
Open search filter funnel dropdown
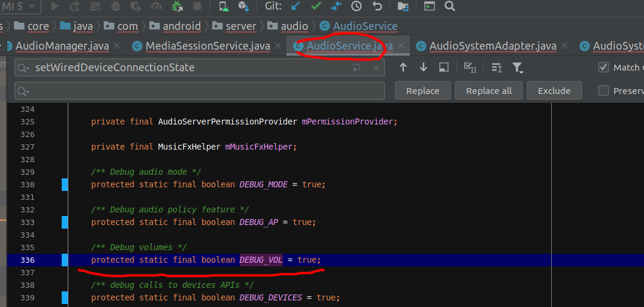pos(518,68)
